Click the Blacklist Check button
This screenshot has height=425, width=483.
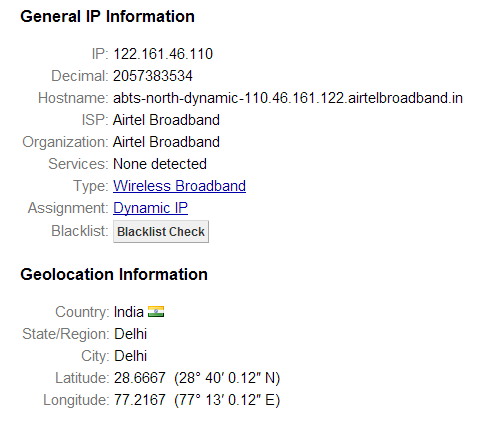(x=161, y=231)
